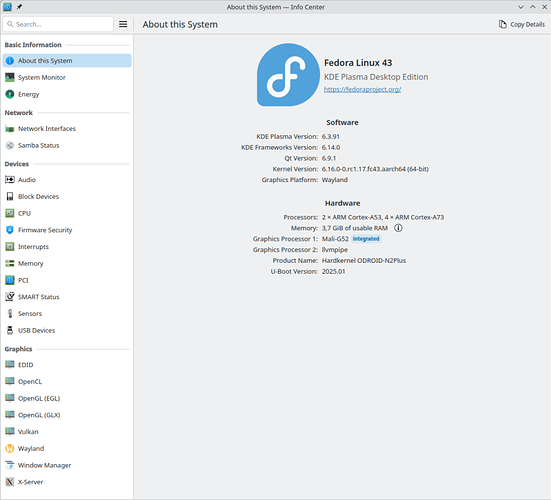Open the Network Interfaces page

point(67,129)
